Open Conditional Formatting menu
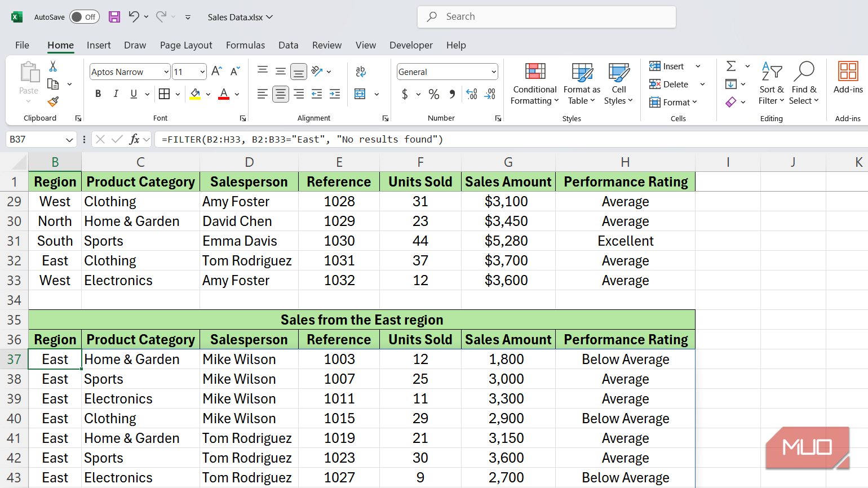This screenshot has height=488, width=868. (535, 84)
